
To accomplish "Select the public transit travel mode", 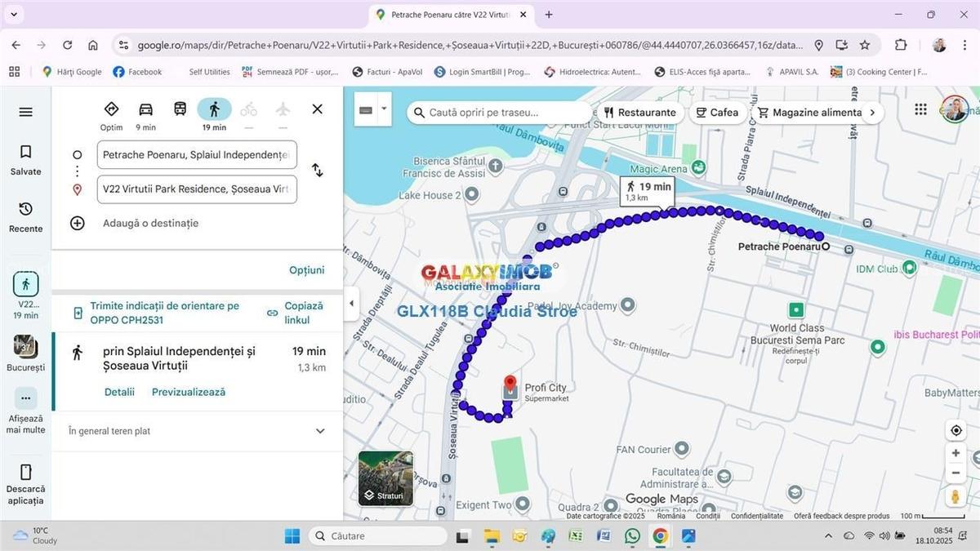I will pyautogui.click(x=180, y=109).
